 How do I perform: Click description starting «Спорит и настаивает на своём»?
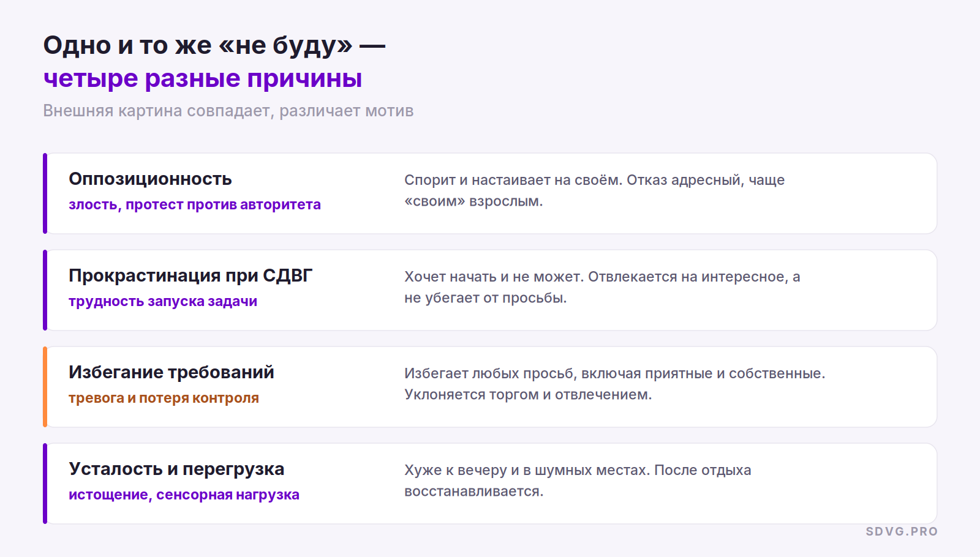point(594,190)
